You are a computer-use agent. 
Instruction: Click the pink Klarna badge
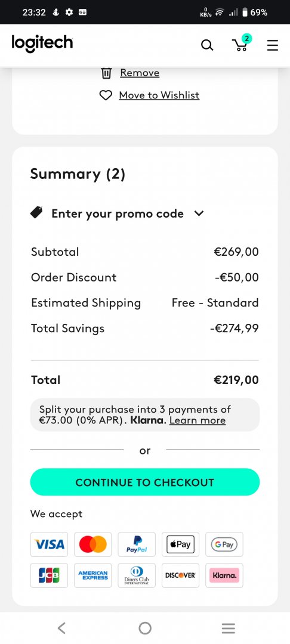[x=224, y=575]
